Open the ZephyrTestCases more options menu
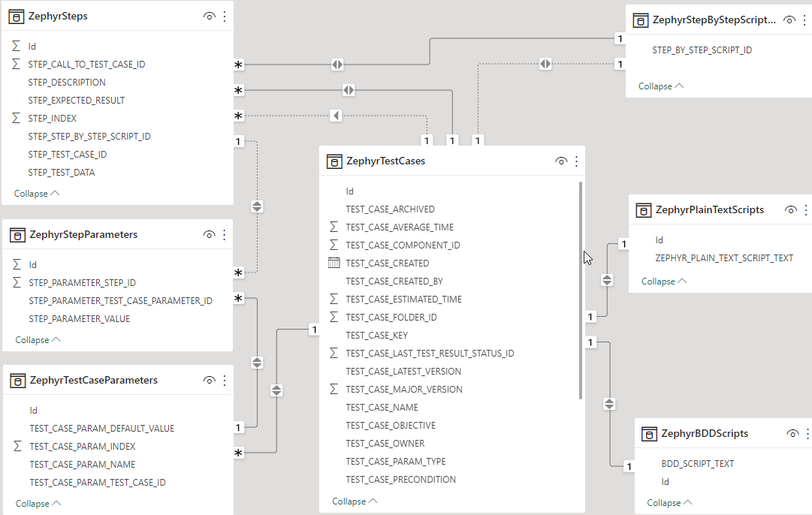 click(x=576, y=161)
